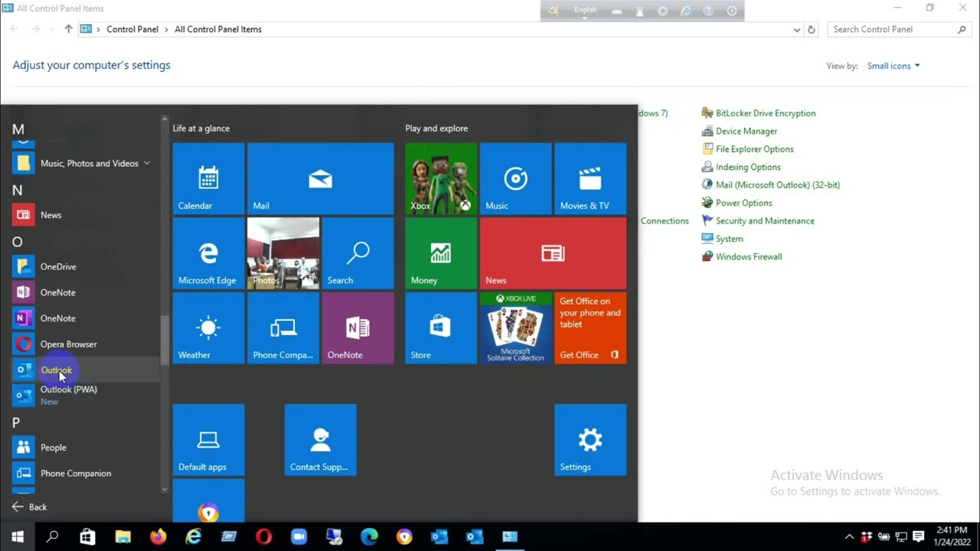Go up one level in Control Panel

point(68,29)
